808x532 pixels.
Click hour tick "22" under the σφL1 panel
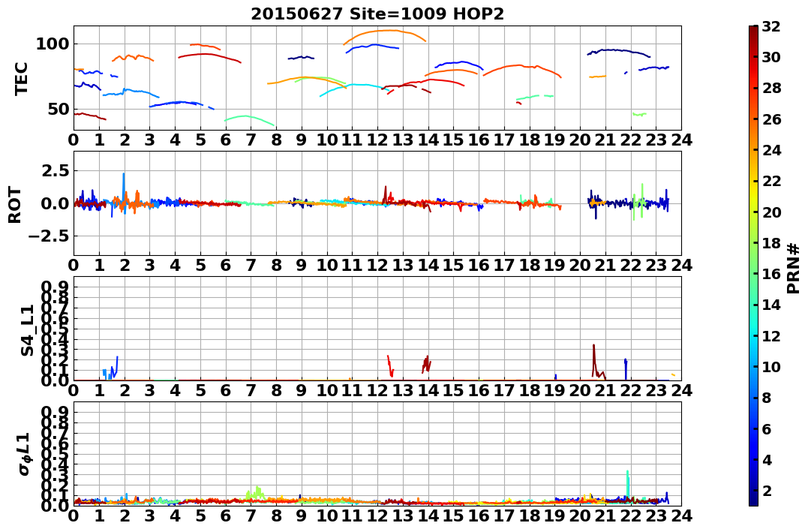[x=631, y=516]
